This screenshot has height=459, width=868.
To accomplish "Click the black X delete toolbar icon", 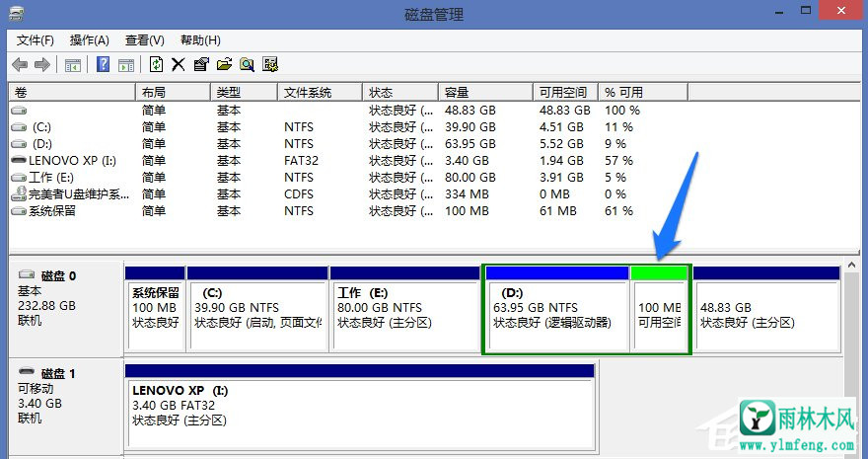I will 179,64.
